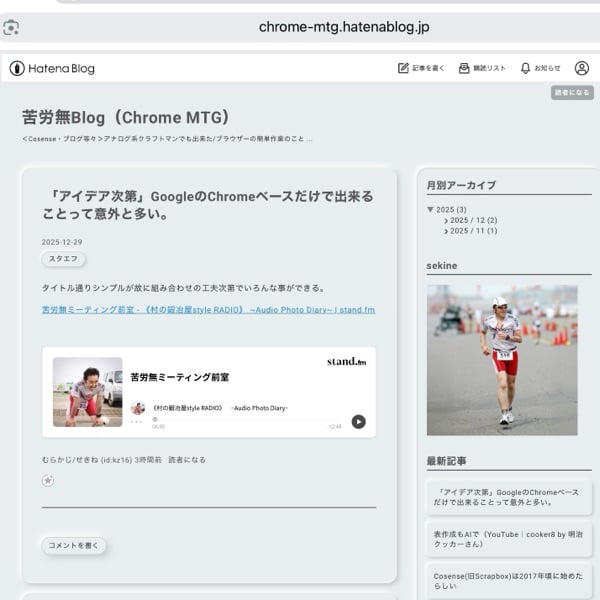The width and height of the screenshot is (600, 600).
Task: Open the three-dot menu in stand.fm player
Action: (137, 421)
